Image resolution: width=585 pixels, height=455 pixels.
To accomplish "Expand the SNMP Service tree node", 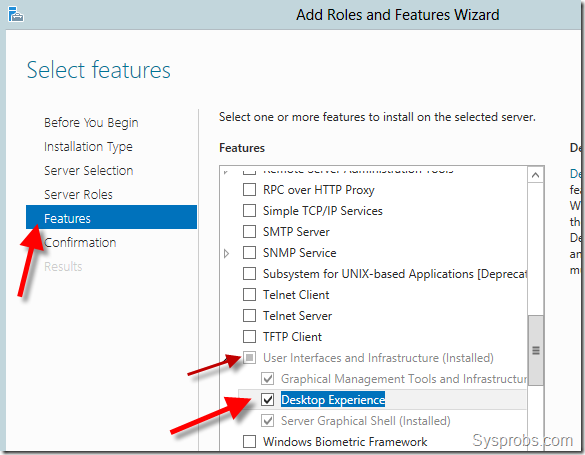I will pyautogui.click(x=226, y=254).
